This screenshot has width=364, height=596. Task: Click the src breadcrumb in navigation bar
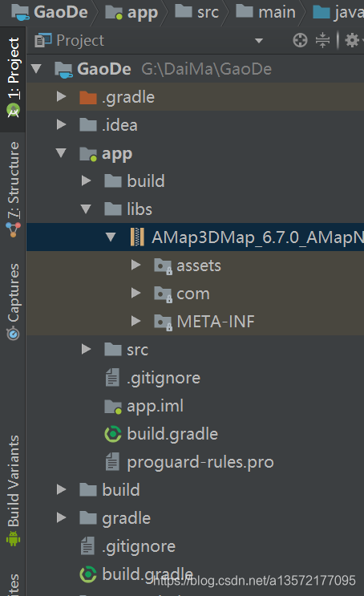click(196, 12)
